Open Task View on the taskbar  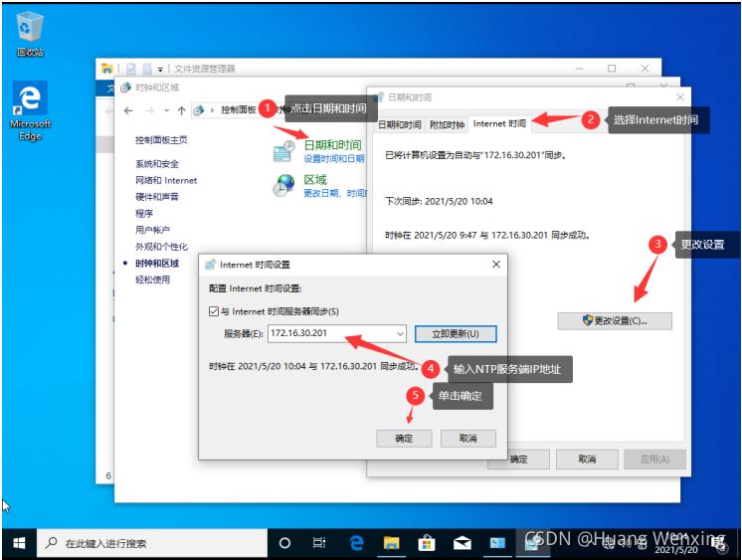(319, 543)
